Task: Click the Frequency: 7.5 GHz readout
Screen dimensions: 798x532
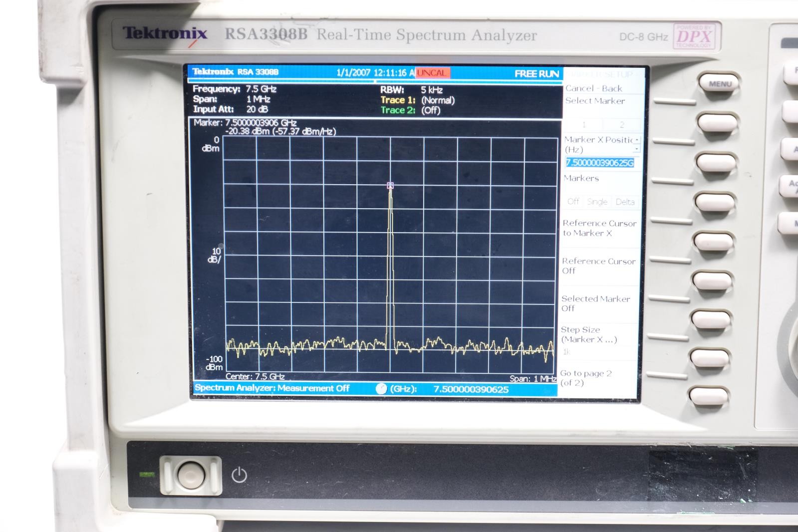Action: tap(235, 89)
